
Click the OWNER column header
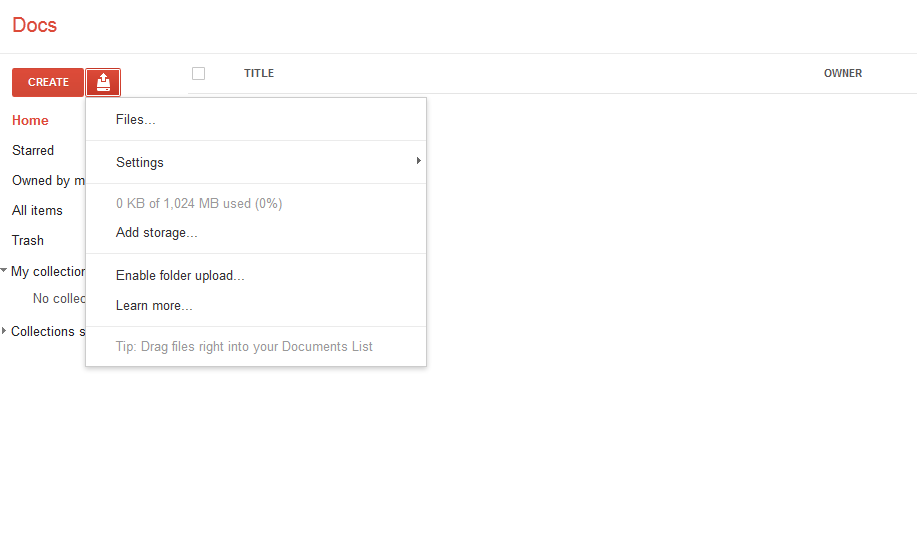click(843, 73)
